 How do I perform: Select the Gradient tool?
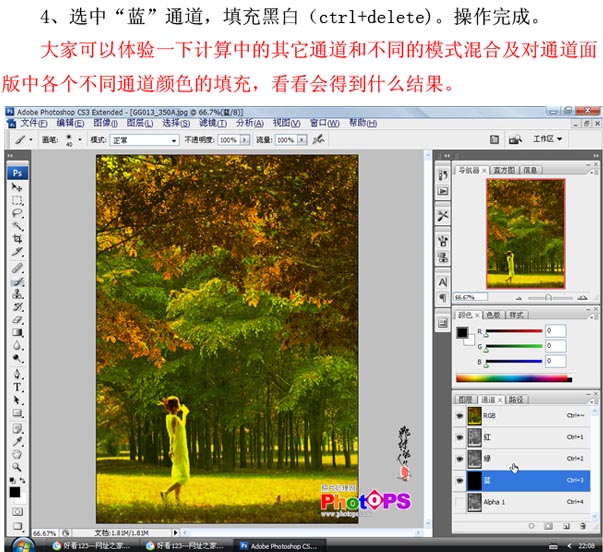point(17,333)
